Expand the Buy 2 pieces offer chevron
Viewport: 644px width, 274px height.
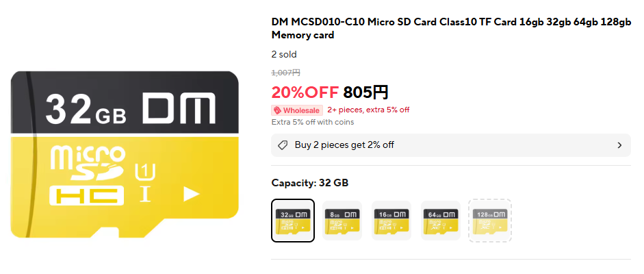click(x=619, y=145)
